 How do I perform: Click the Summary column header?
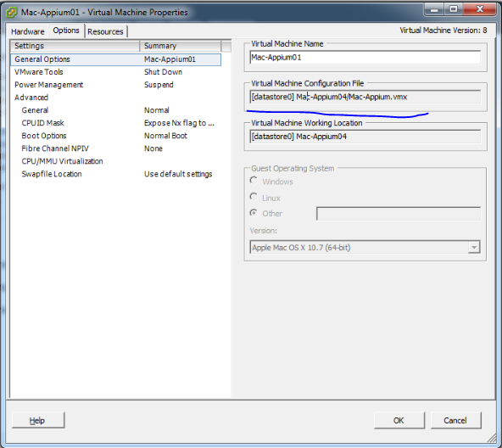point(181,46)
